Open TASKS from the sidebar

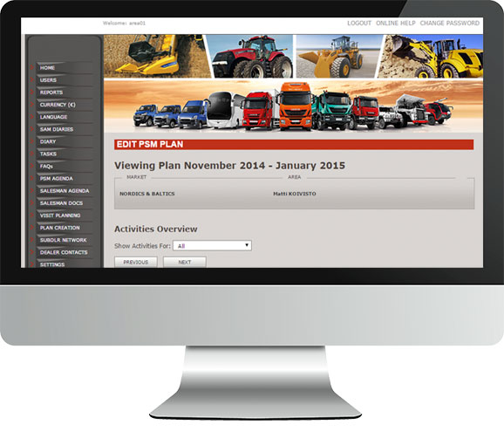48,154
